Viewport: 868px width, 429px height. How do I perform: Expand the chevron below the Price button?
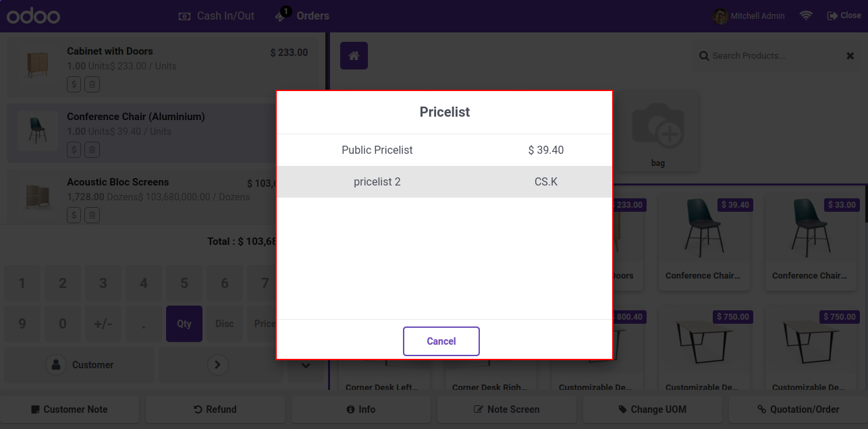click(x=305, y=365)
